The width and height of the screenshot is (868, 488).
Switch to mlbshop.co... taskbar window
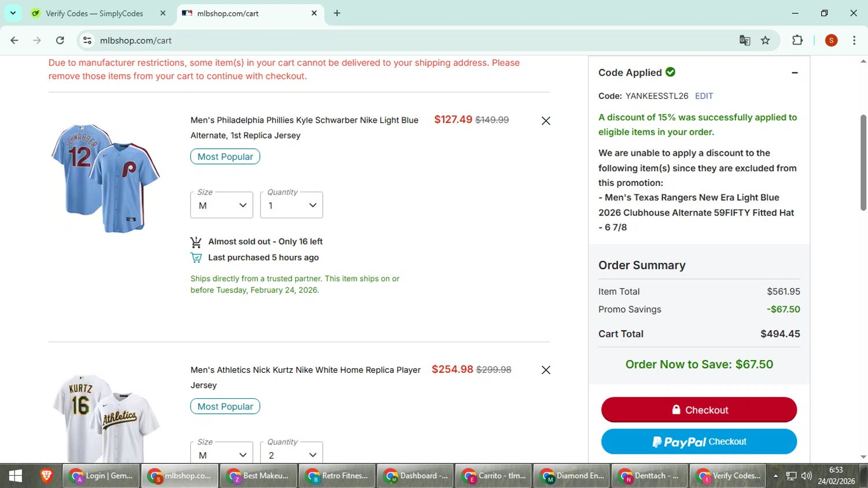(180, 476)
